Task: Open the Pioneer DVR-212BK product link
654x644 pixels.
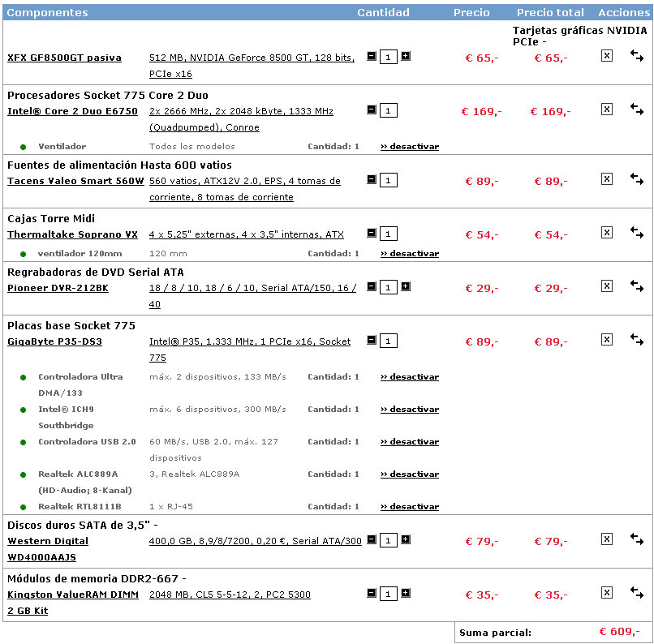Action: coord(58,288)
